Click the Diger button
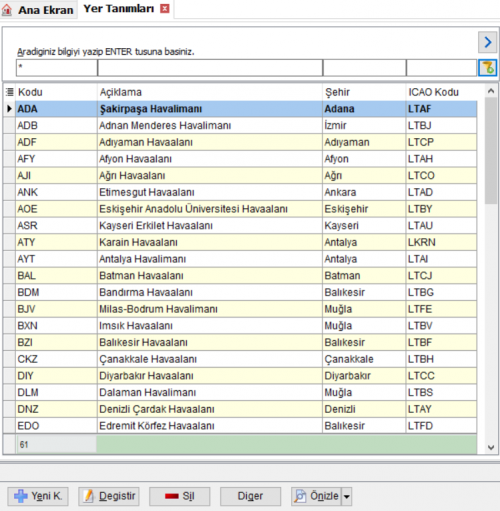The height and width of the screenshot is (511, 500). tap(250, 496)
